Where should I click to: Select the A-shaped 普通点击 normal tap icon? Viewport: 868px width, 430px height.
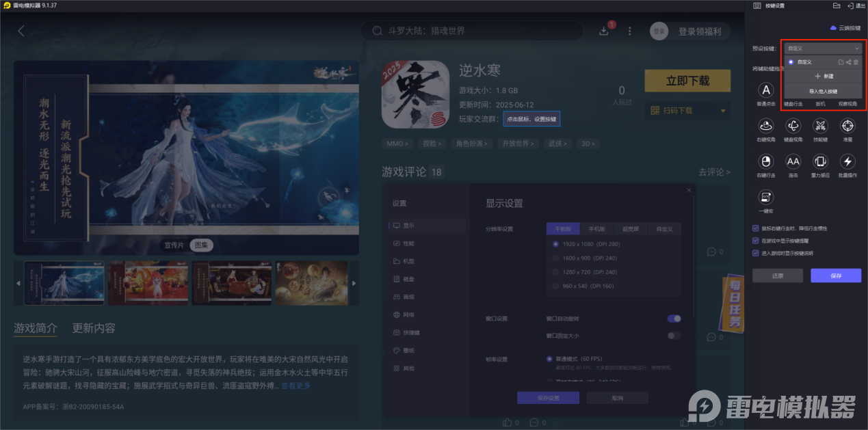(x=766, y=91)
